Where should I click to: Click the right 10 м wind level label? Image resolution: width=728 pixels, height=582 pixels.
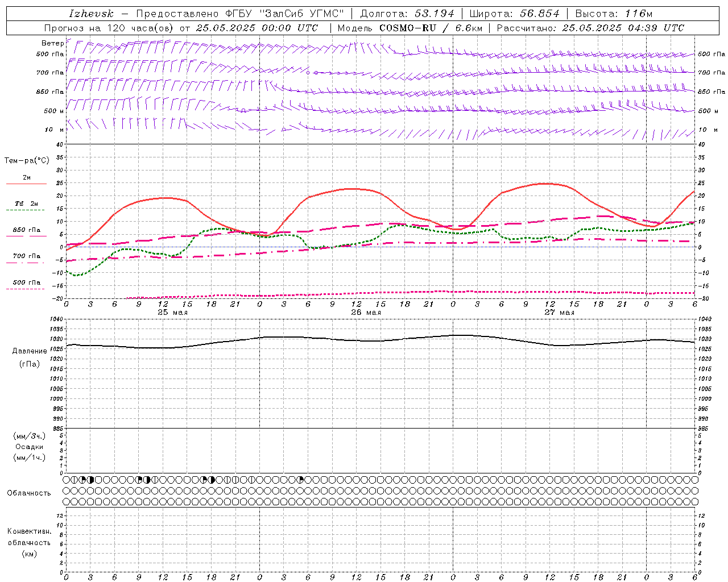(x=708, y=130)
